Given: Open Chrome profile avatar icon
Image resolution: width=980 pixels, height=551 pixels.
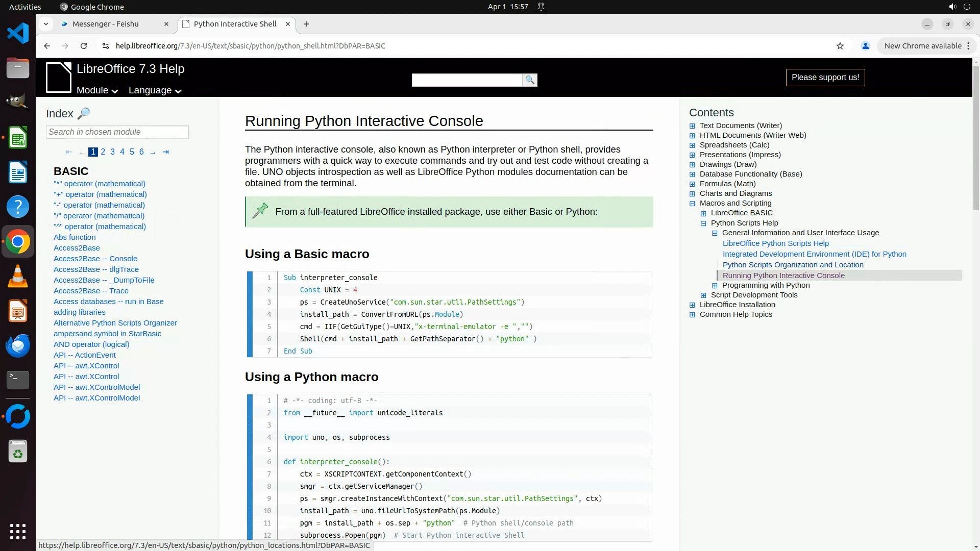Looking at the screenshot, I should pyautogui.click(x=865, y=46).
